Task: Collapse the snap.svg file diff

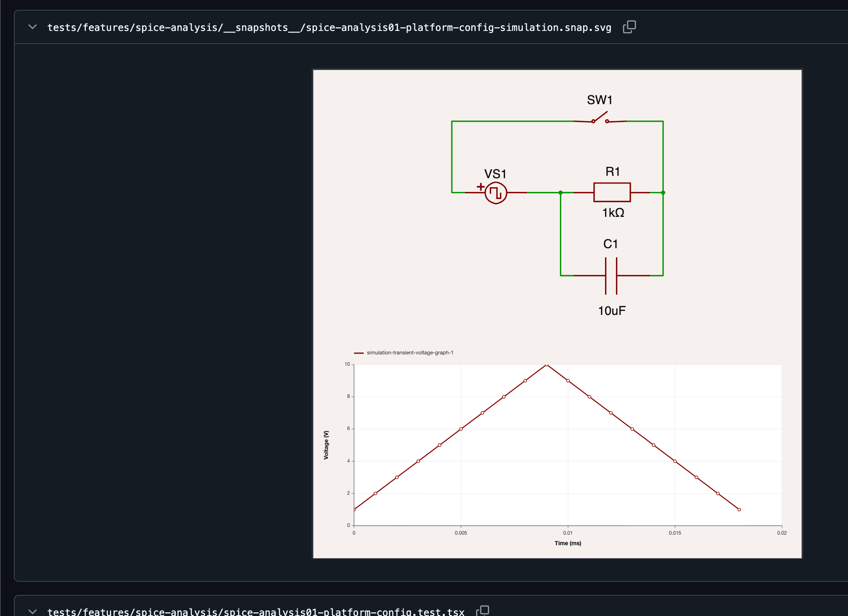Action: click(33, 27)
